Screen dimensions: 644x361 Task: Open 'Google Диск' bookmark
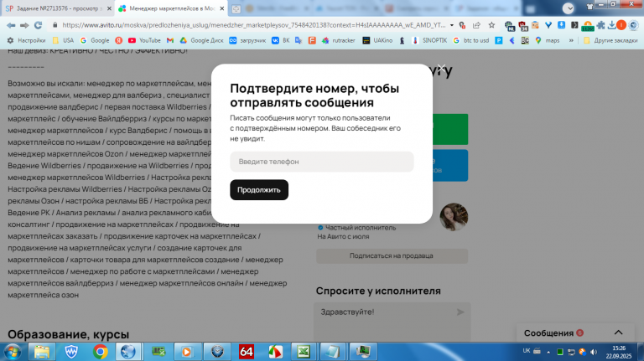pyautogui.click(x=201, y=40)
